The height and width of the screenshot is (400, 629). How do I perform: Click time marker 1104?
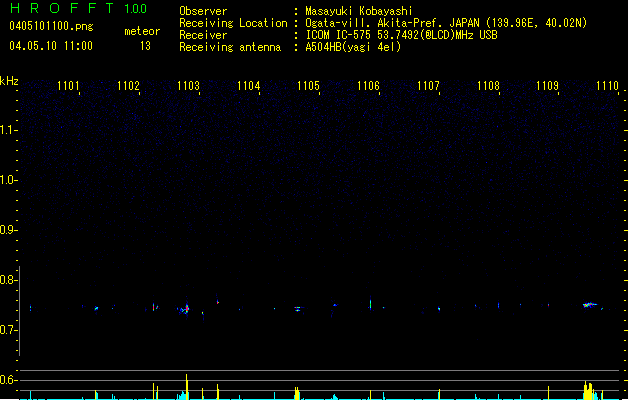248,86
